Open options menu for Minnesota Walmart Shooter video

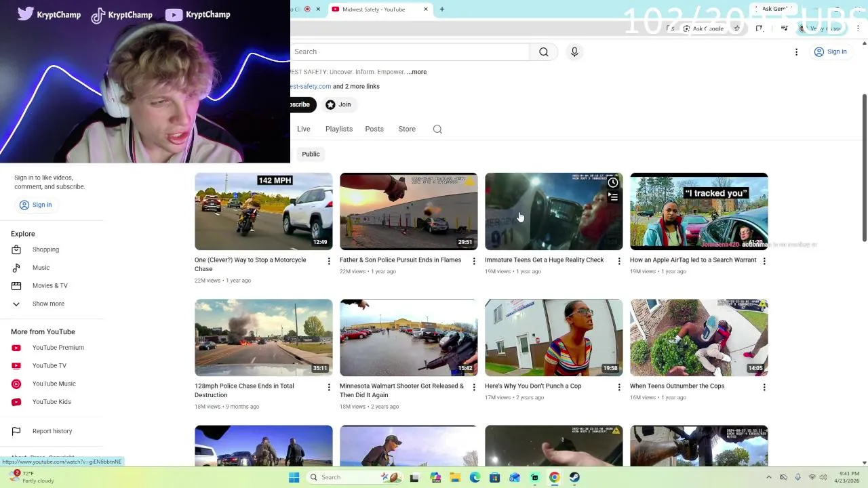[x=474, y=387]
